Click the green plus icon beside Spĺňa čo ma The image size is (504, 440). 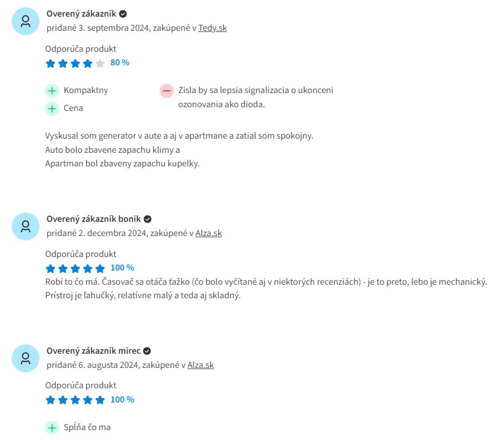pos(52,428)
